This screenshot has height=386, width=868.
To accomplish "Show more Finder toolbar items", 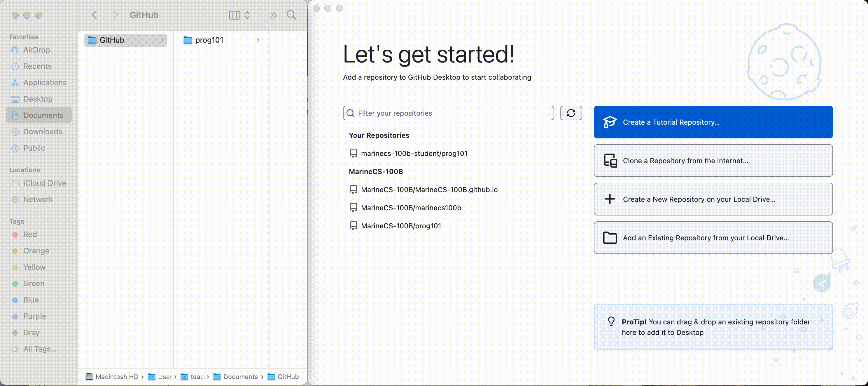I will pyautogui.click(x=273, y=15).
